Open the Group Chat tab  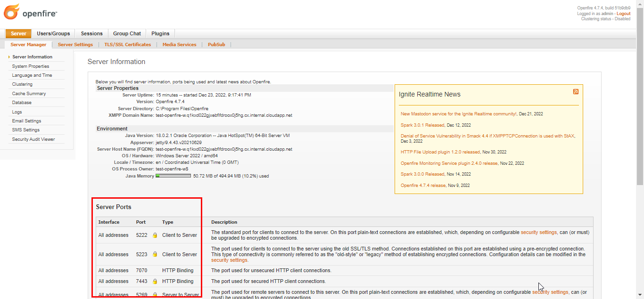pos(127,33)
